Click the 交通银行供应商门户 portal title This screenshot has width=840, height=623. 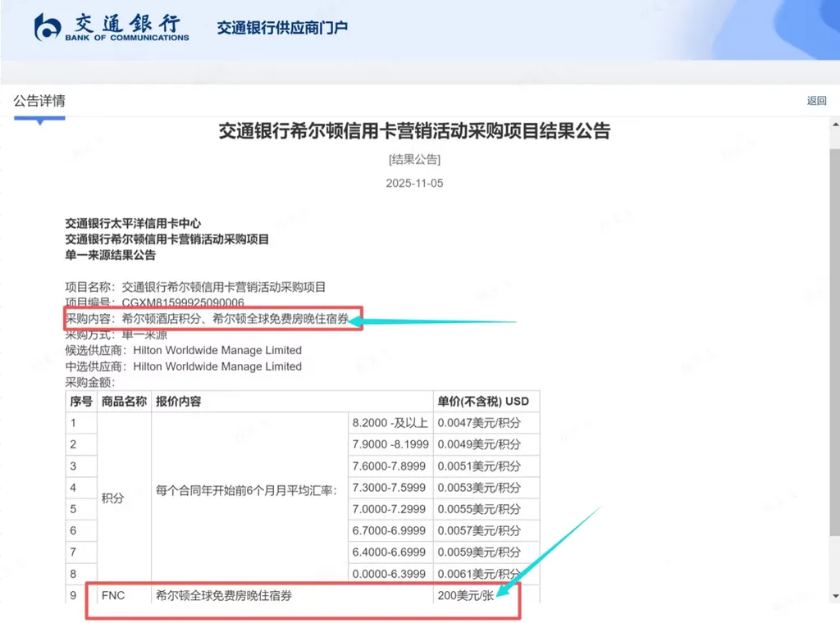(282, 28)
